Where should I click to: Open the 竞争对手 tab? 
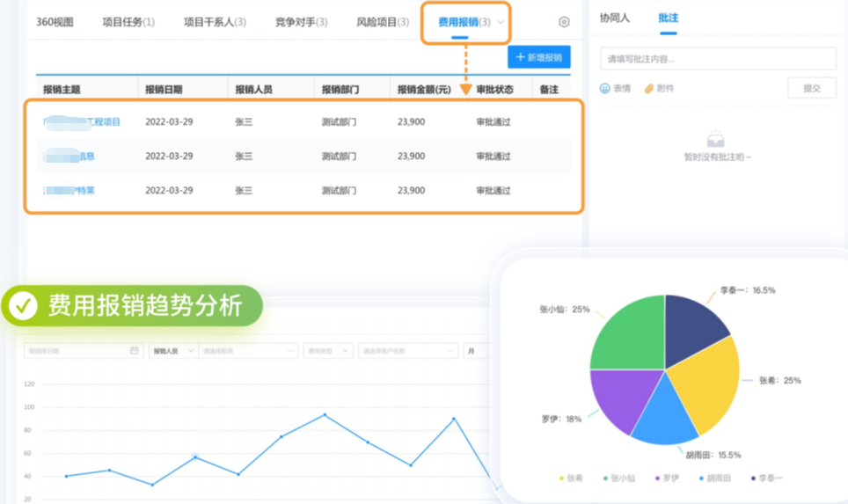(x=301, y=22)
